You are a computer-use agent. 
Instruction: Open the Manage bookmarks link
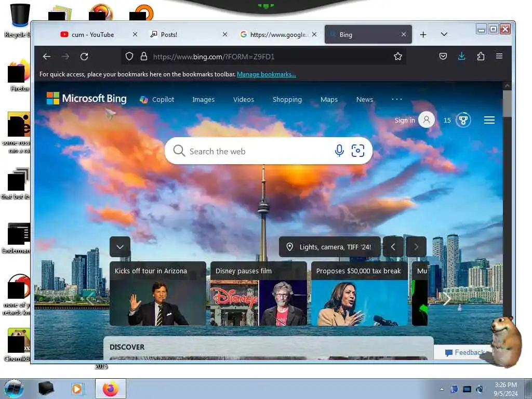click(x=267, y=74)
